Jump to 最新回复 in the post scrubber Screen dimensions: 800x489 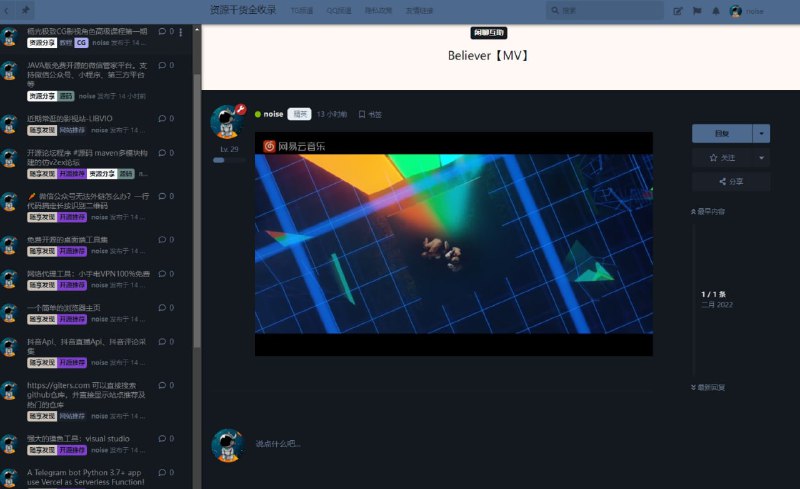tap(708, 387)
